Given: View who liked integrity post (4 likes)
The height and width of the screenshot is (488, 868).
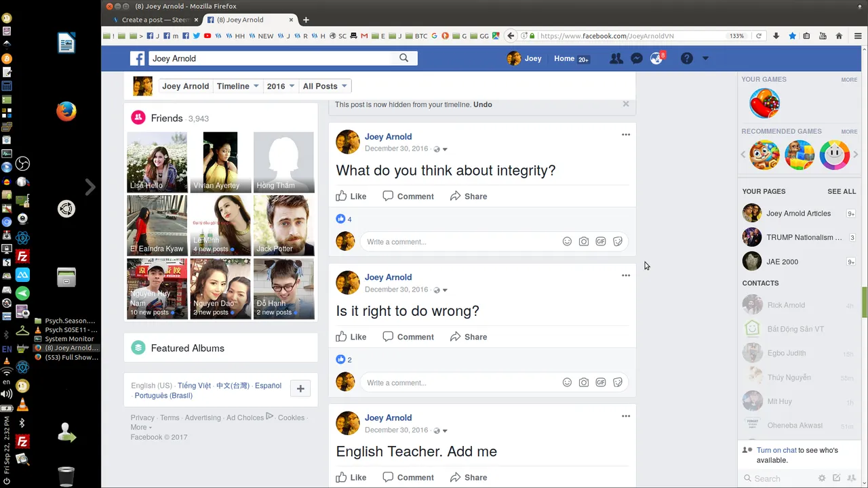Looking at the screenshot, I should (344, 219).
